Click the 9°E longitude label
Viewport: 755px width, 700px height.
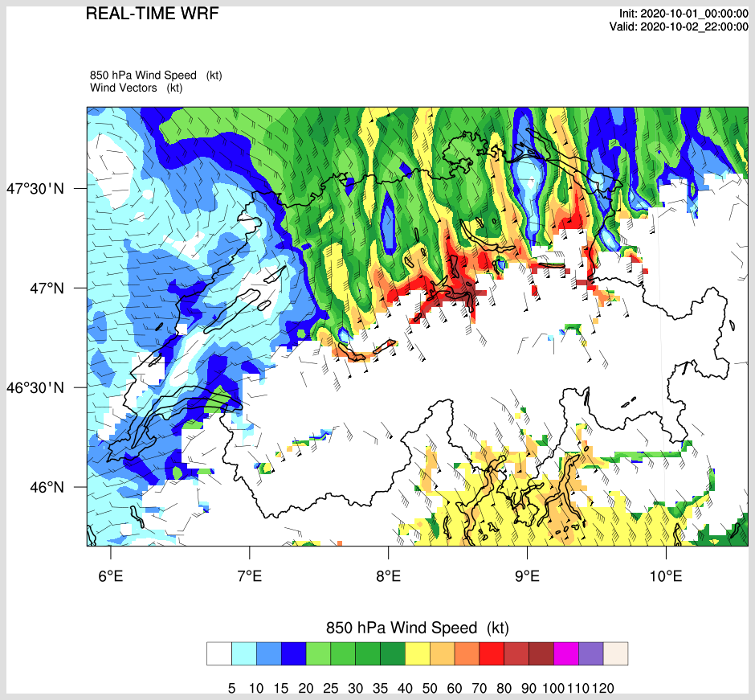(x=527, y=575)
